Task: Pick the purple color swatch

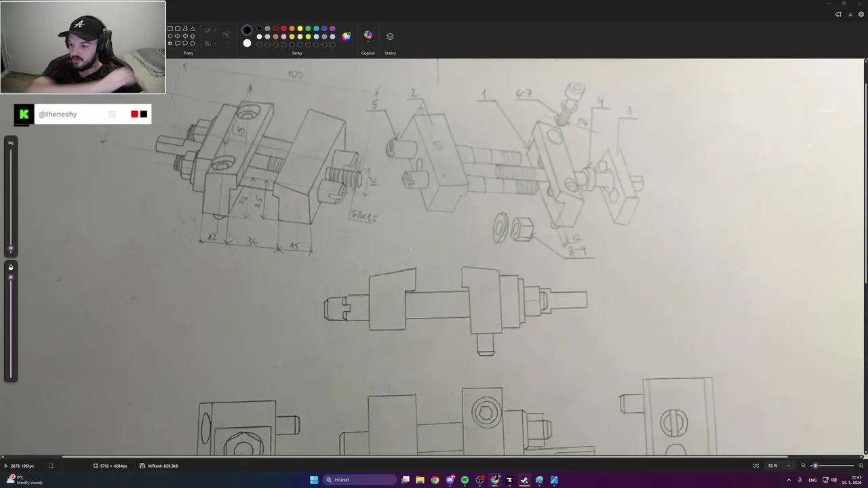Action: 333,28
